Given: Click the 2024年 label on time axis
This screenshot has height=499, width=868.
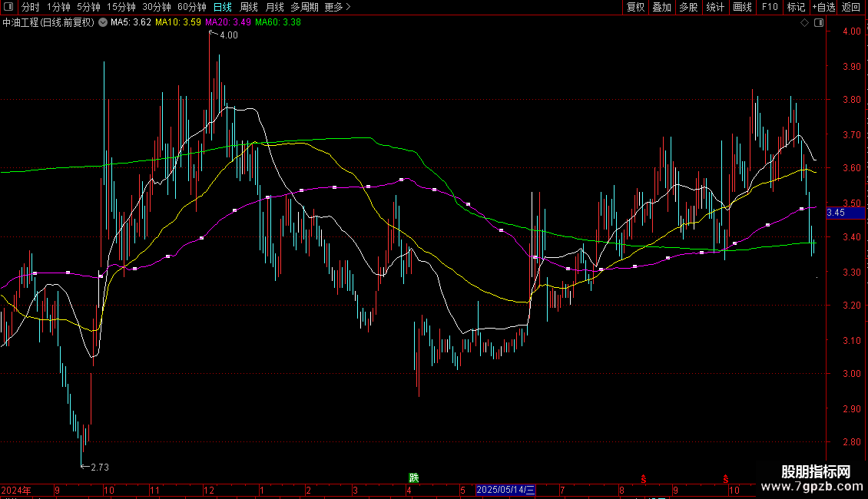Looking at the screenshot, I should click(16, 490).
